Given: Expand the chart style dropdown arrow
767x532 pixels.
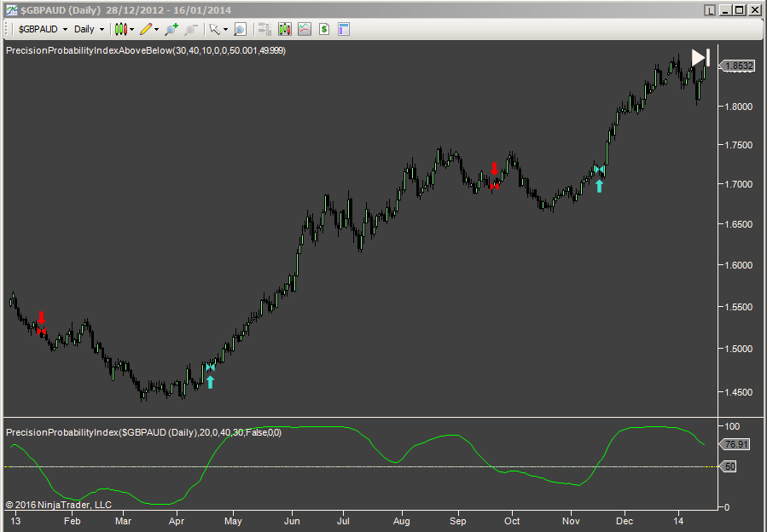Looking at the screenshot, I should coord(132,29).
